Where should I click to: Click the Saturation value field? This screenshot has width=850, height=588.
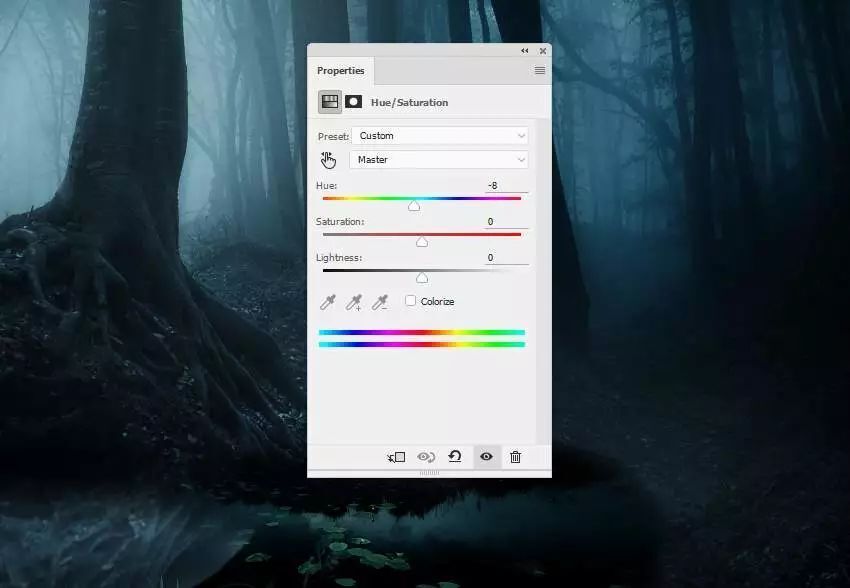tap(506, 222)
